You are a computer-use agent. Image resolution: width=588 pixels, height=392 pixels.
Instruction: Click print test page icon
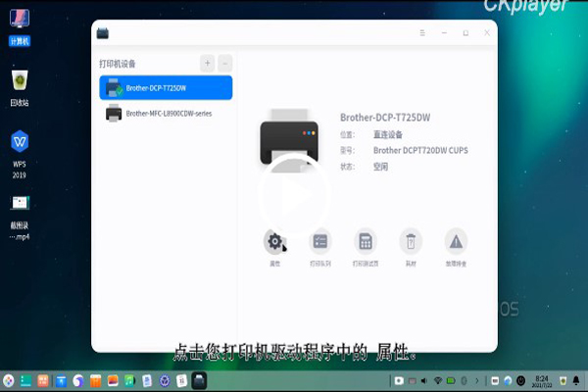pyautogui.click(x=366, y=242)
